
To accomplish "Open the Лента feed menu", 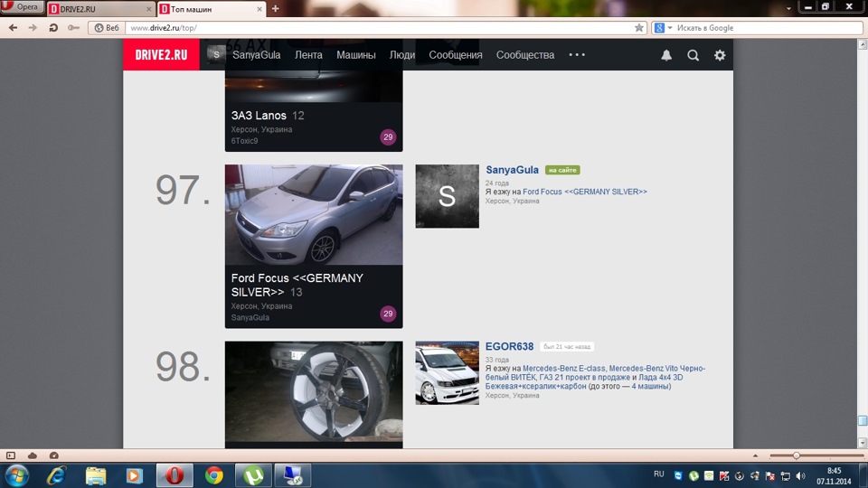I will coord(308,55).
